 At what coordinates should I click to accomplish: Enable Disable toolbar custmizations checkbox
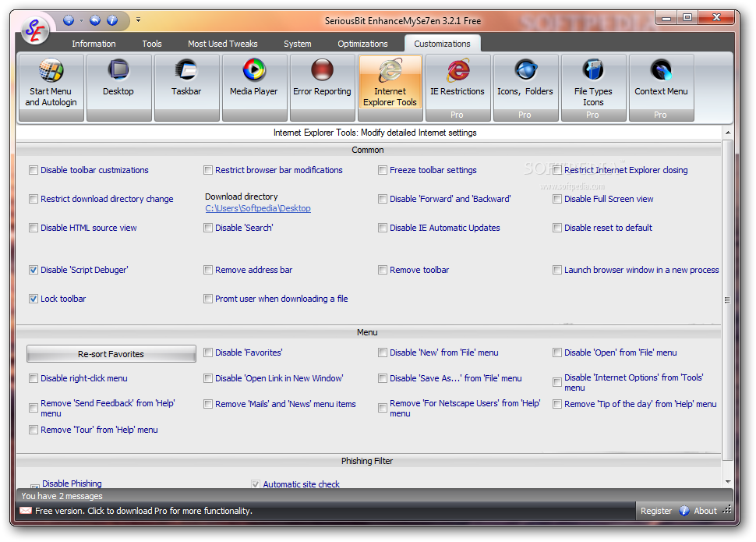pos(34,170)
